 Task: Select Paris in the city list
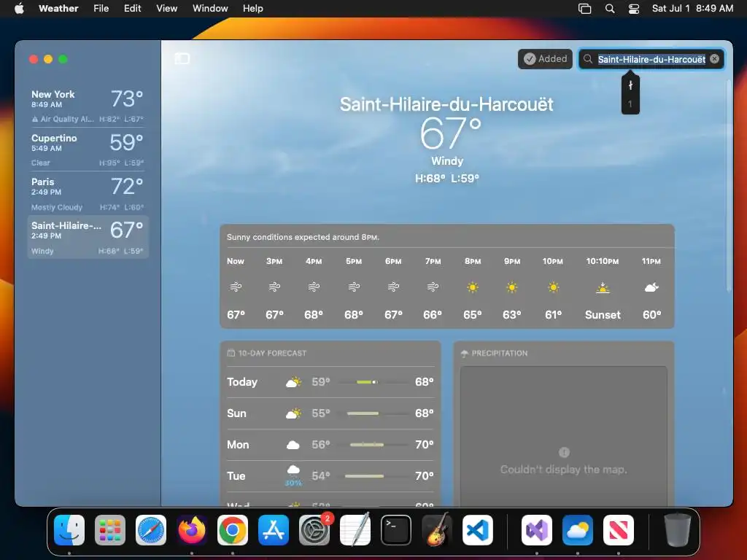(x=88, y=193)
